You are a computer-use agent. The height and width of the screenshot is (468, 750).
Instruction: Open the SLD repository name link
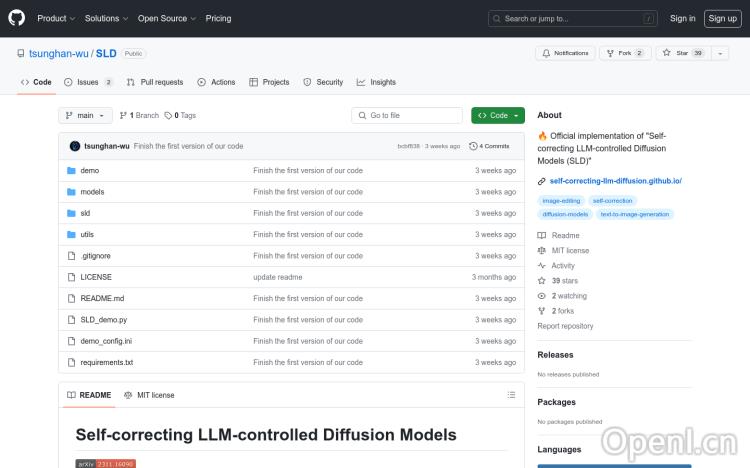106,54
